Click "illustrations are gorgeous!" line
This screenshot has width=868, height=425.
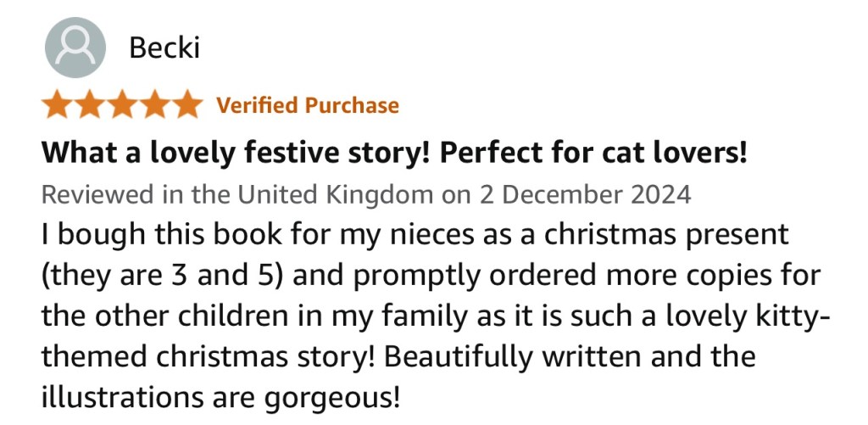tap(218, 396)
